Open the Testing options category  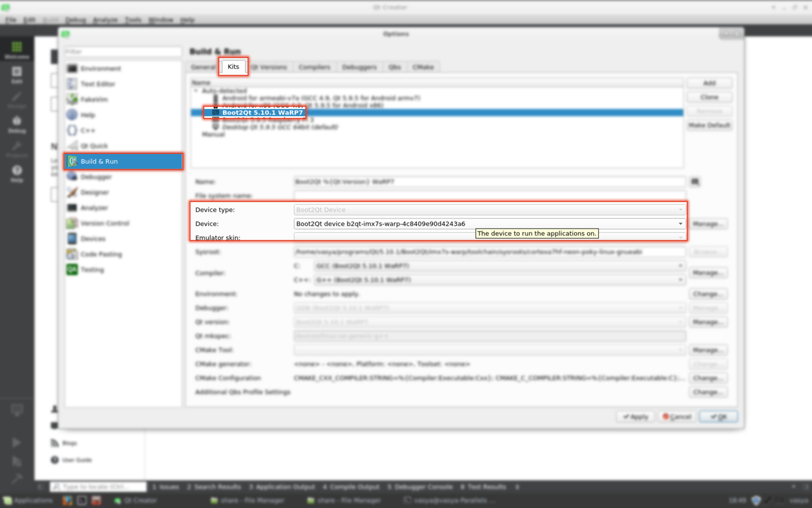(123, 270)
